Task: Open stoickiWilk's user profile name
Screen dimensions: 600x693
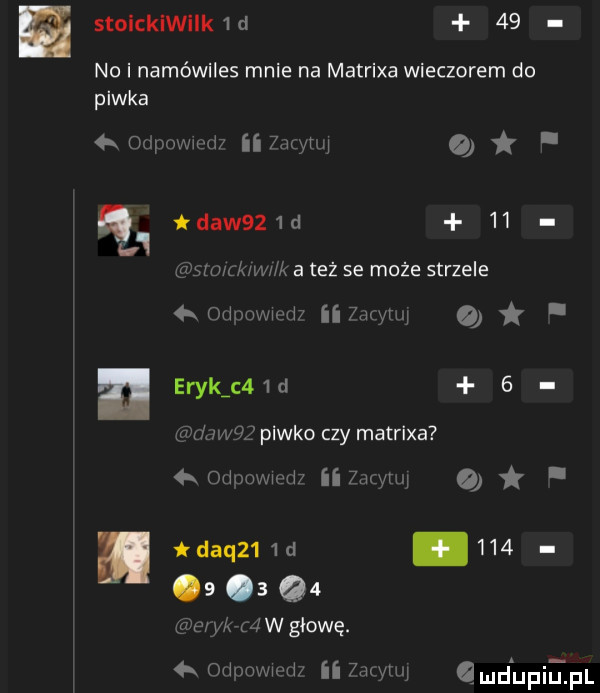Action: pyautogui.click(x=154, y=23)
